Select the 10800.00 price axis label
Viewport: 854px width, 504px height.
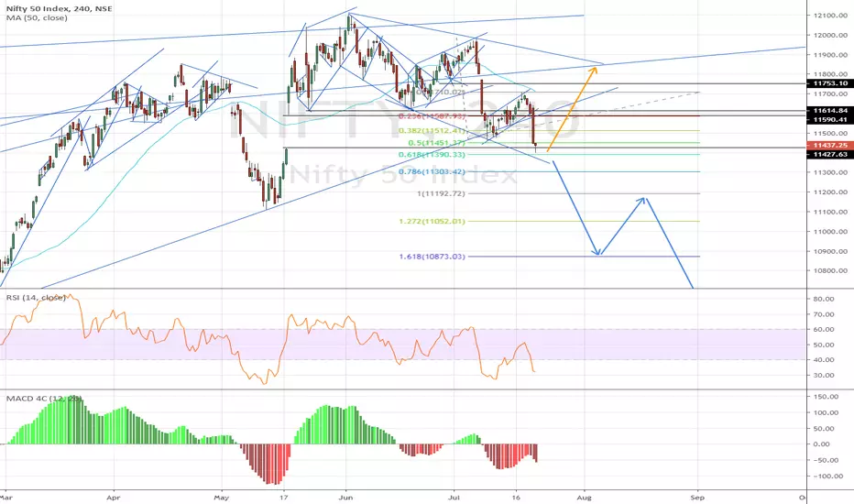click(830, 271)
